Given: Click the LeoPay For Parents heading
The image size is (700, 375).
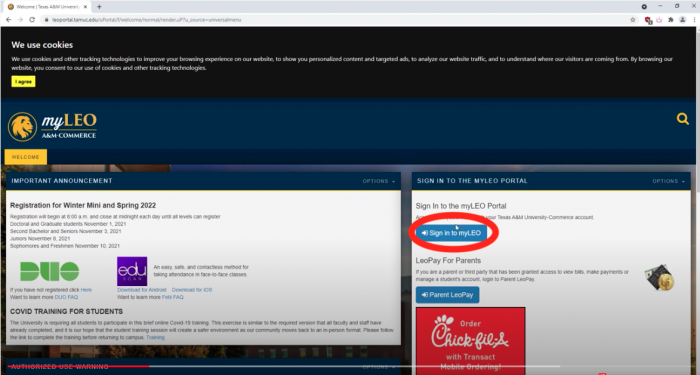Looking at the screenshot, I should pos(448,260).
